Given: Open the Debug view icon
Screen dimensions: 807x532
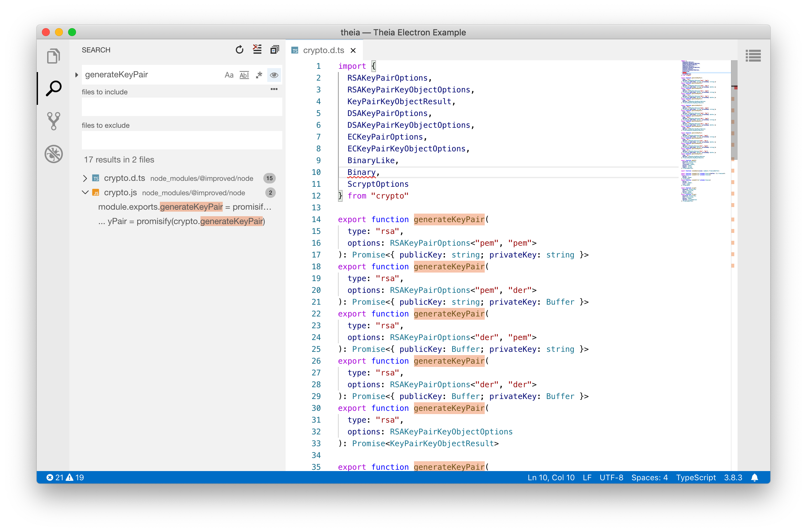Looking at the screenshot, I should click(53, 154).
